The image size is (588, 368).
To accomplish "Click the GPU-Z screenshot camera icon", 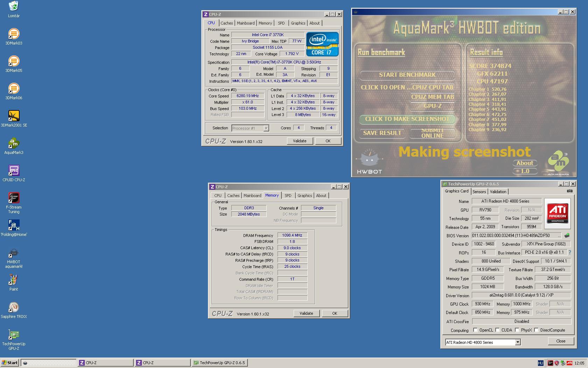I will 569,191.
